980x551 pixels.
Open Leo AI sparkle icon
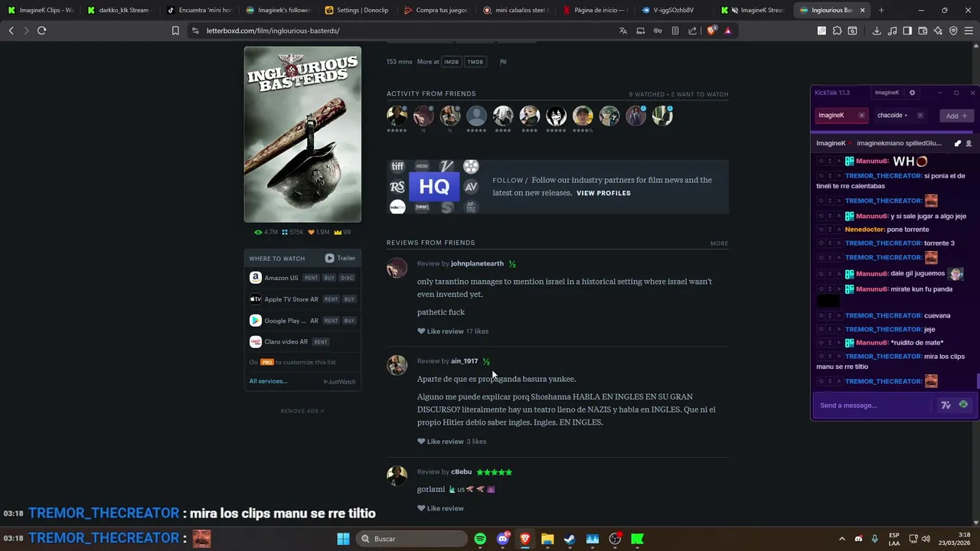pos(938,31)
